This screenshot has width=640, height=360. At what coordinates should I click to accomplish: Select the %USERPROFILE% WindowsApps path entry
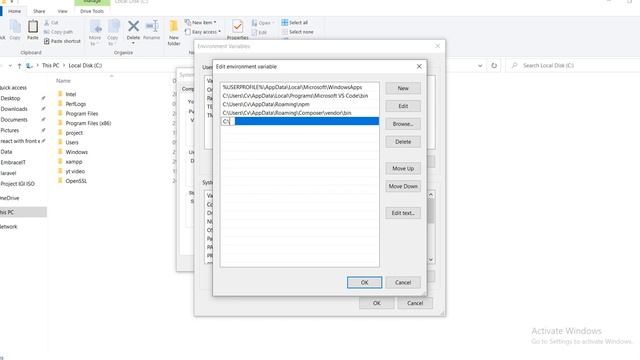300,87
